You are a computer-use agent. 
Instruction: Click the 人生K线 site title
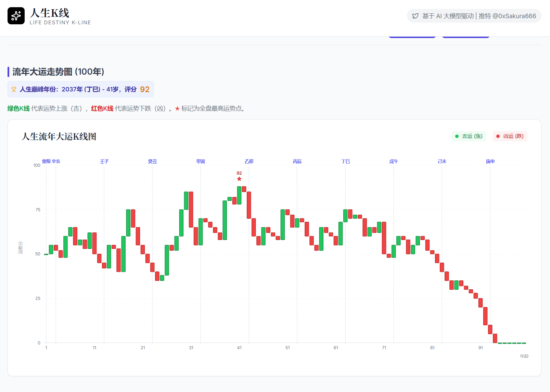(x=50, y=13)
